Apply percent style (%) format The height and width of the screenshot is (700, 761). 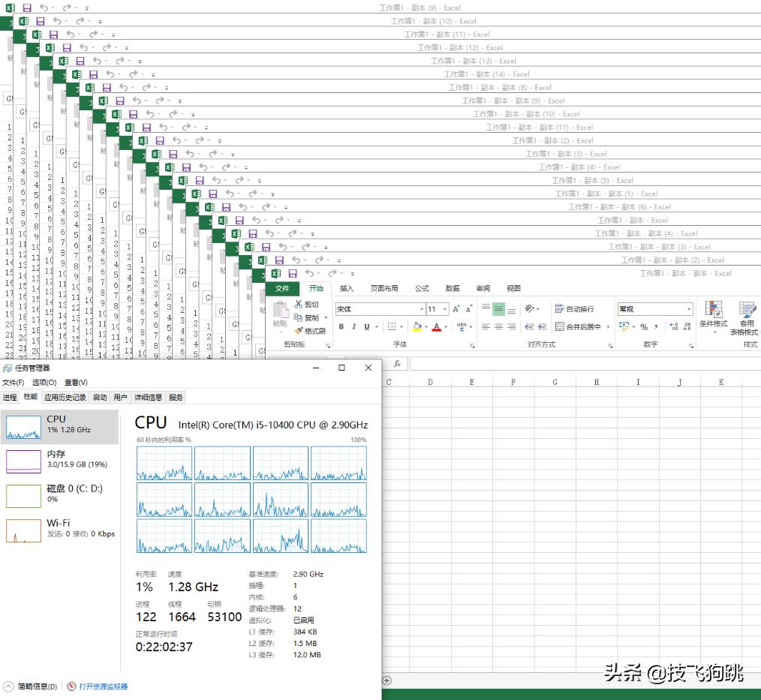[644, 327]
